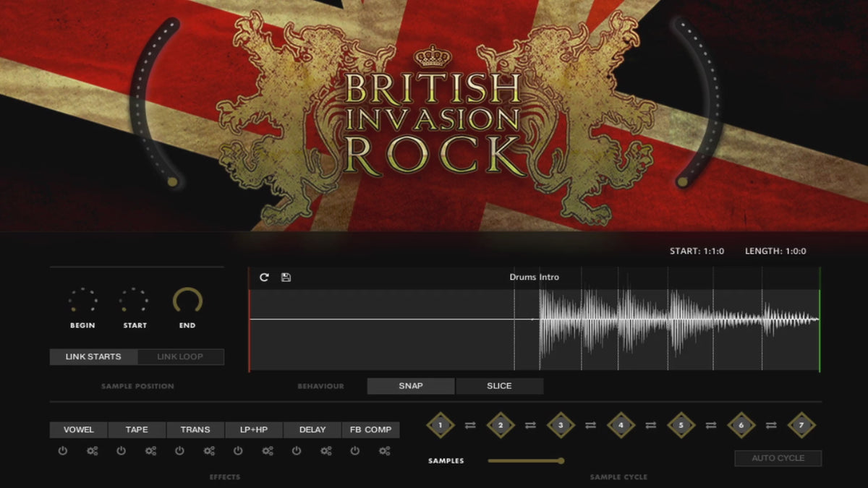This screenshot has height=488, width=868.
Task: Click swap arrows between samples 2 and 3
Action: point(530,426)
